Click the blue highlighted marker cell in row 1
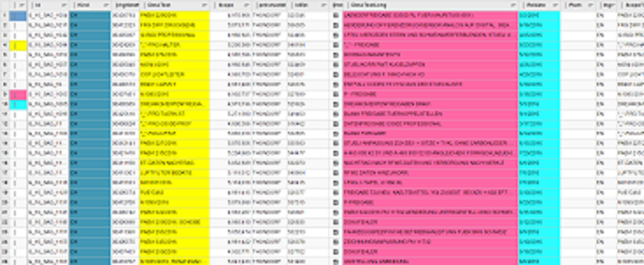Screen dimensions: 644x265 pos(18,15)
